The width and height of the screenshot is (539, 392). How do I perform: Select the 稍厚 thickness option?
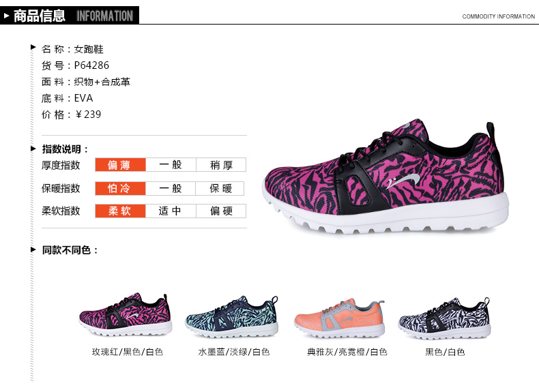pyautogui.click(x=221, y=164)
